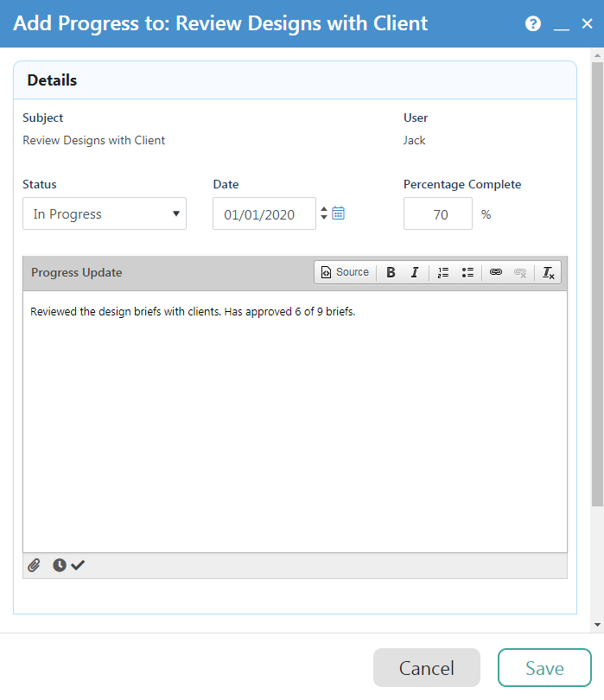Click the user name 'Jack'
Viewport: 604px width, 700px height.
pyautogui.click(x=414, y=140)
